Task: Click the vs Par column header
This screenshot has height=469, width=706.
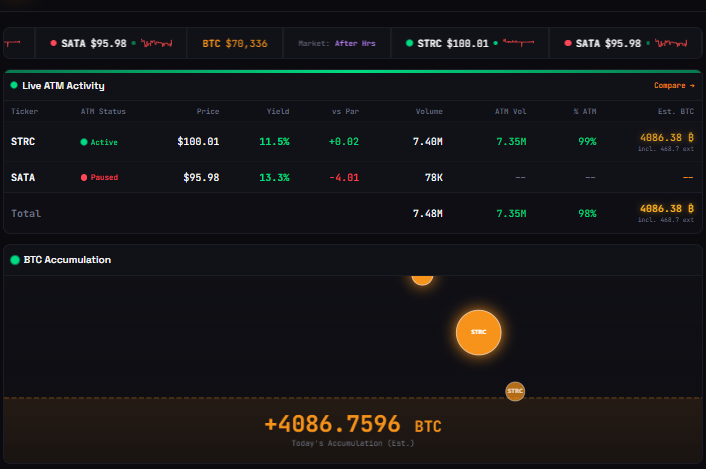Action: 345,111
